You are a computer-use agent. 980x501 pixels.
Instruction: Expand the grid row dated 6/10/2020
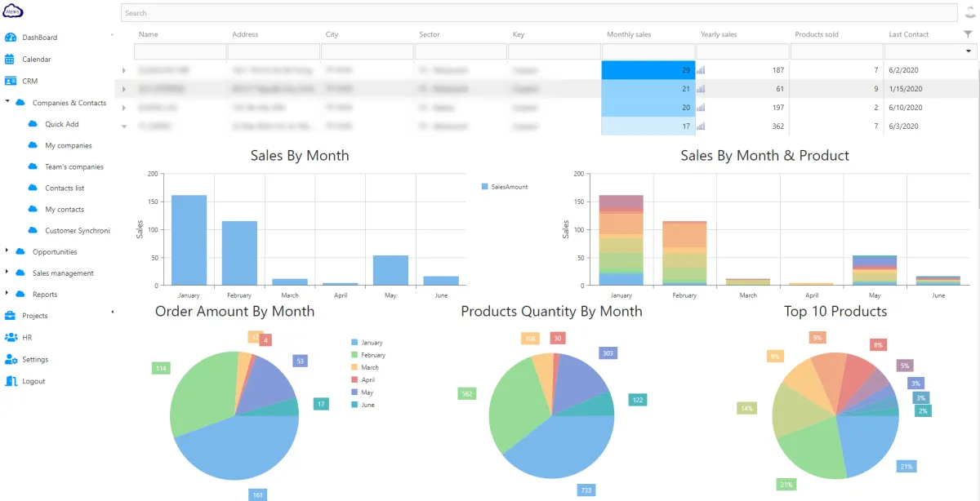(124, 108)
